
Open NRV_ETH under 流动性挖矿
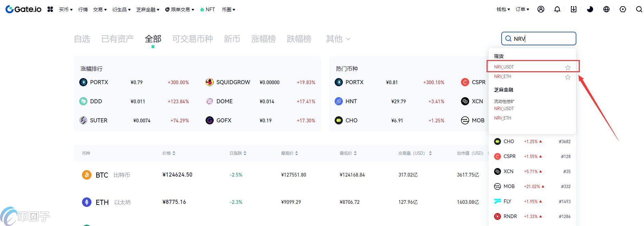pyautogui.click(x=502, y=118)
